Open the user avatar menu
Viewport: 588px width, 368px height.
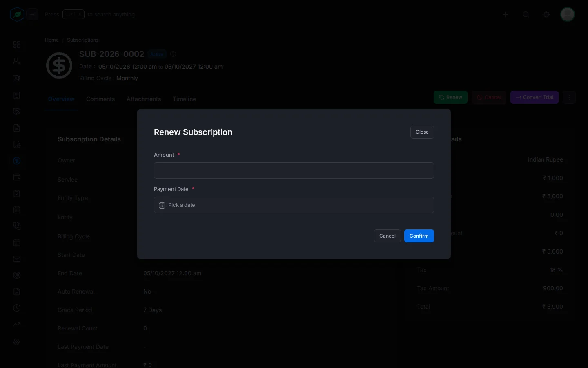(x=568, y=14)
